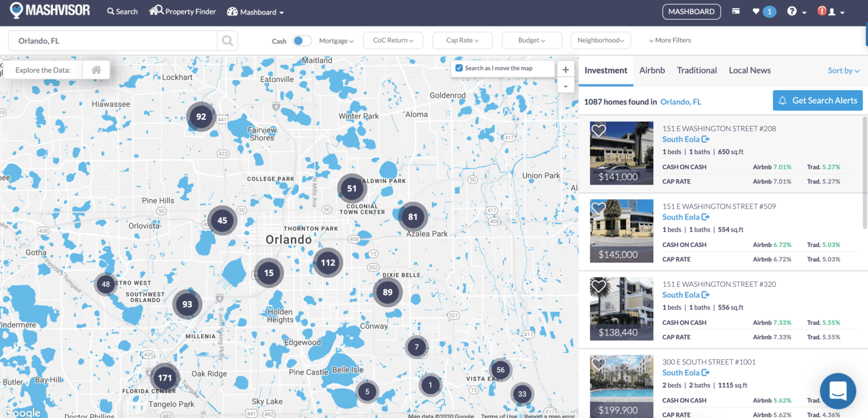The height and width of the screenshot is (418, 868).
Task: Expand the Neighborhood filter
Action: pos(601,40)
